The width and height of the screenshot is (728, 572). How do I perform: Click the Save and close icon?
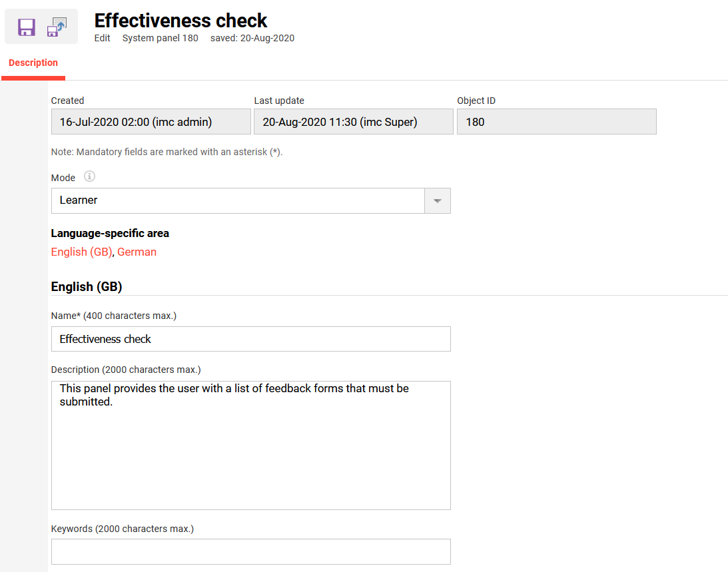coord(57,26)
